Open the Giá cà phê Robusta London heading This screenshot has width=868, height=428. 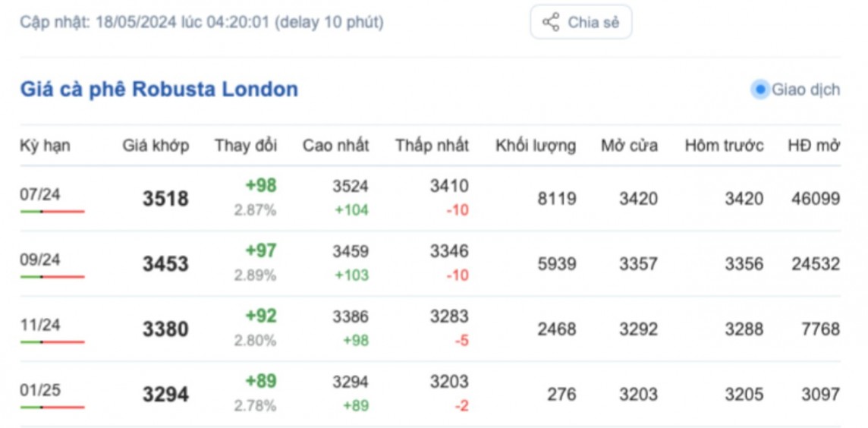[x=159, y=90]
